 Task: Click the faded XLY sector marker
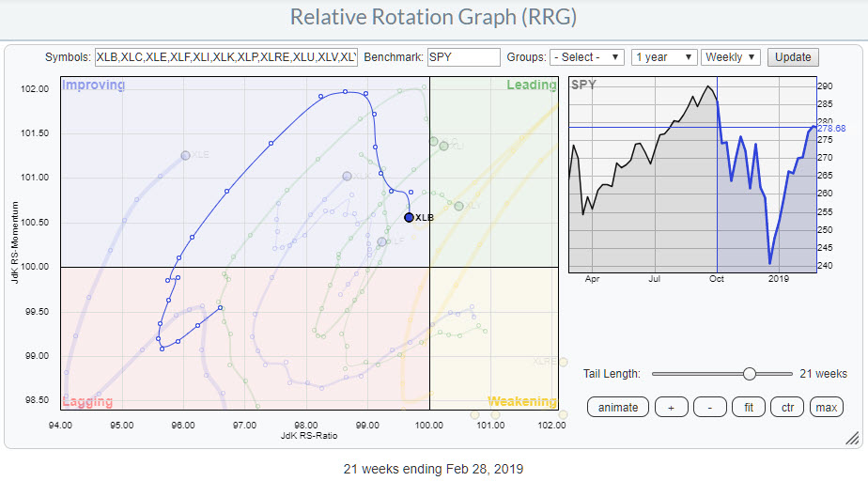[459, 206]
